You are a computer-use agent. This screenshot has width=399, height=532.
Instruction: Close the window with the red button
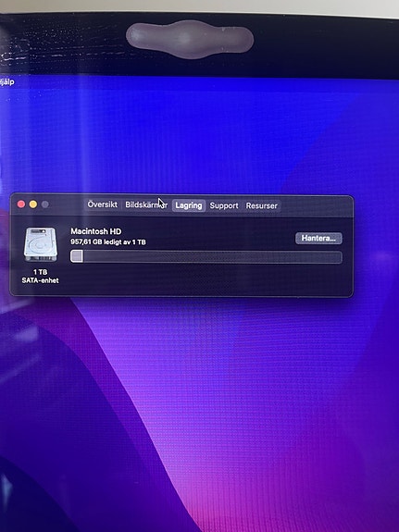tap(21, 204)
